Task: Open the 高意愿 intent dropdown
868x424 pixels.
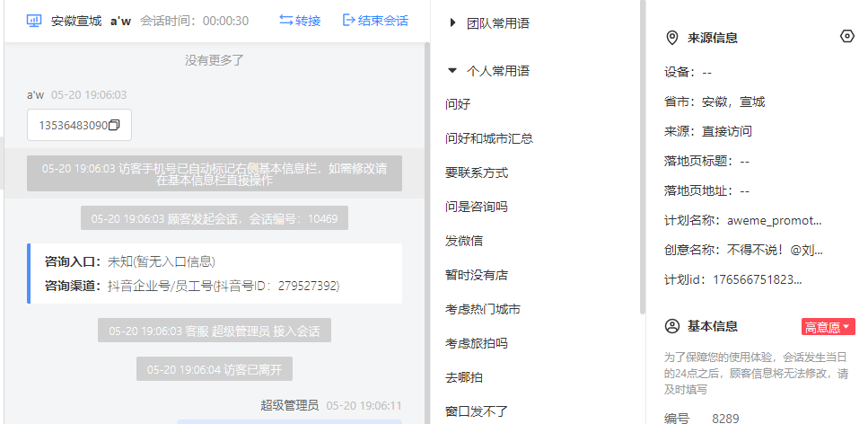Action: 829,327
